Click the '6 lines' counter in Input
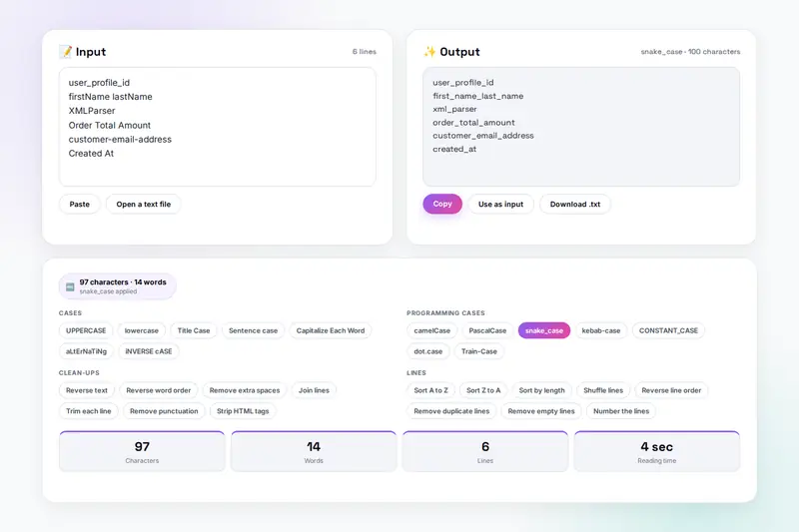This screenshot has height=532, width=799. [x=365, y=52]
